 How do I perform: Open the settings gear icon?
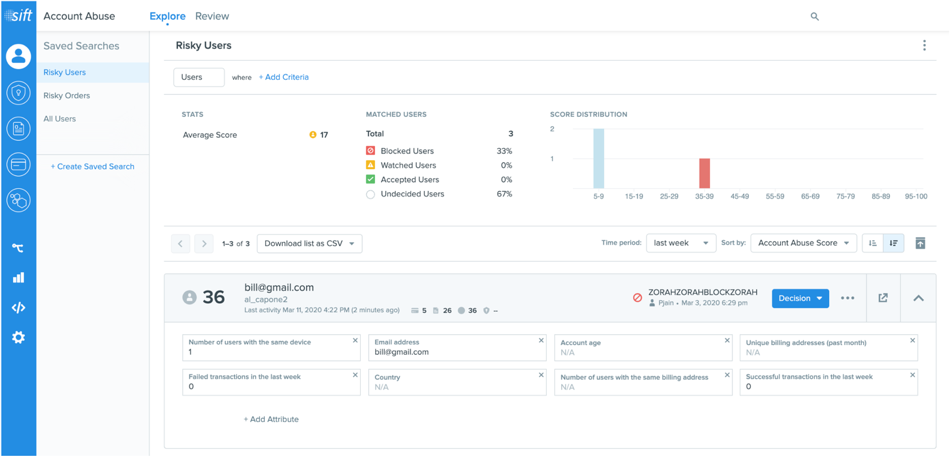click(x=18, y=338)
